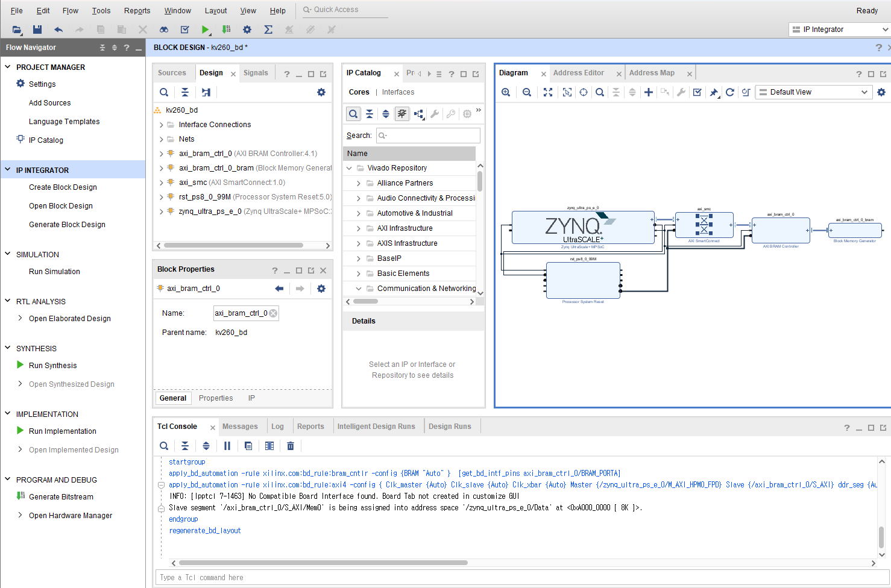This screenshot has width=891, height=588.
Task: Click the green Run play icon in main toolbar
Action: [206, 30]
